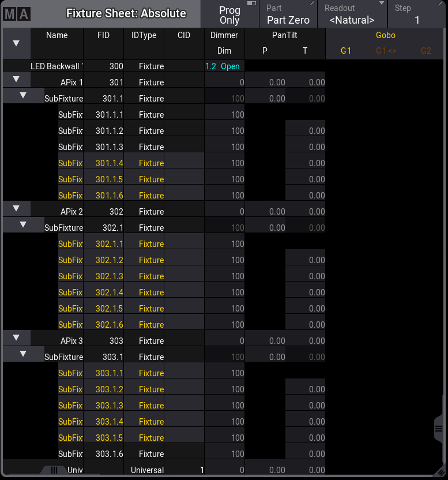Collapse the APix 2 fixture tree
The height and width of the screenshot is (480, 448).
coord(16,208)
